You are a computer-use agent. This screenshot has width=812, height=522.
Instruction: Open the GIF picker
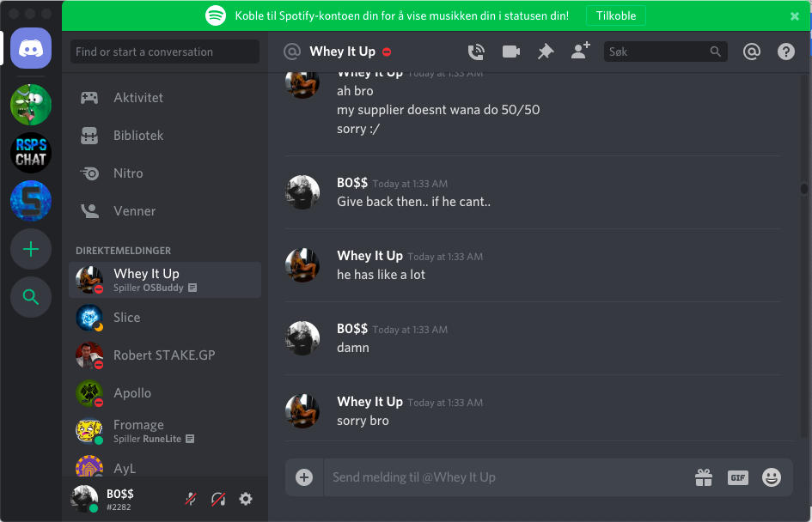click(737, 477)
